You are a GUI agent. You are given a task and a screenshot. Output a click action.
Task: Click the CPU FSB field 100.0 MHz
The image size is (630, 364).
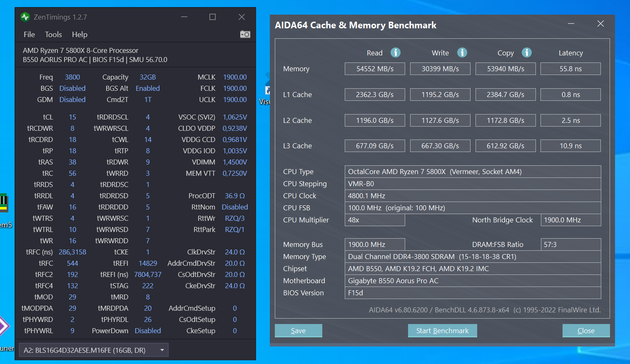[x=473, y=208]
